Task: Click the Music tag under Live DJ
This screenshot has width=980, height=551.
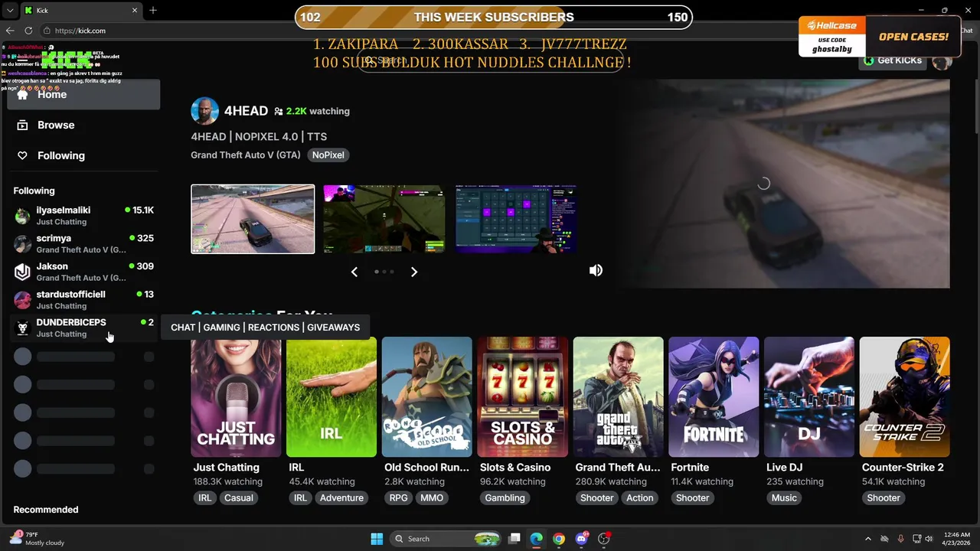Action: coord(784,497)
